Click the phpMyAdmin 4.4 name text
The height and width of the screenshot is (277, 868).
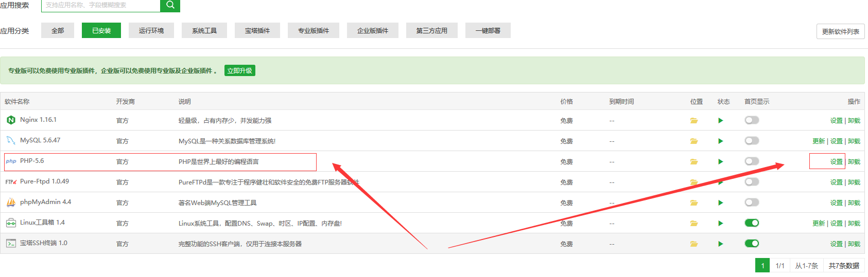[45, 202]
